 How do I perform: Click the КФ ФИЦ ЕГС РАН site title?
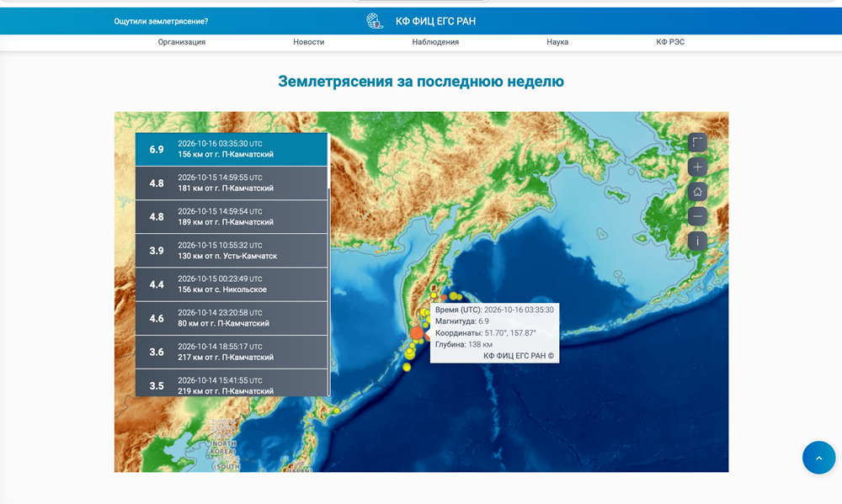click(435, 21)
